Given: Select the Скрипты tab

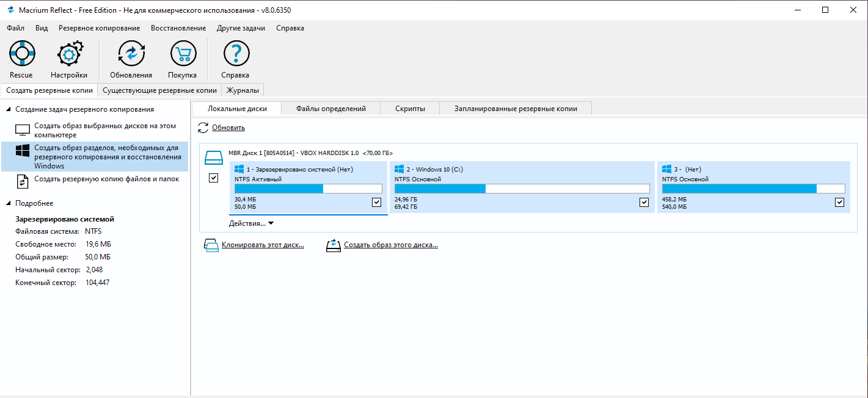Looking at the screenshot, I should point(410,109).
